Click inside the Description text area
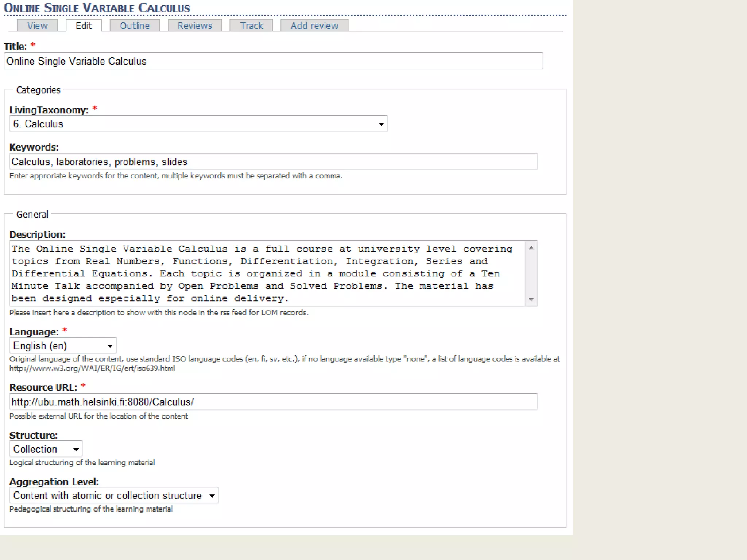Image resolution: width=747 pixels, height=560 pixels. pyautogui.click(x=266, y=273)
